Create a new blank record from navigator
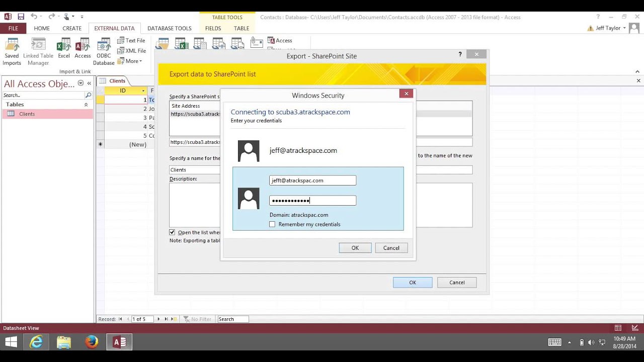The image size is (644, 362). (x=174, y=319)
